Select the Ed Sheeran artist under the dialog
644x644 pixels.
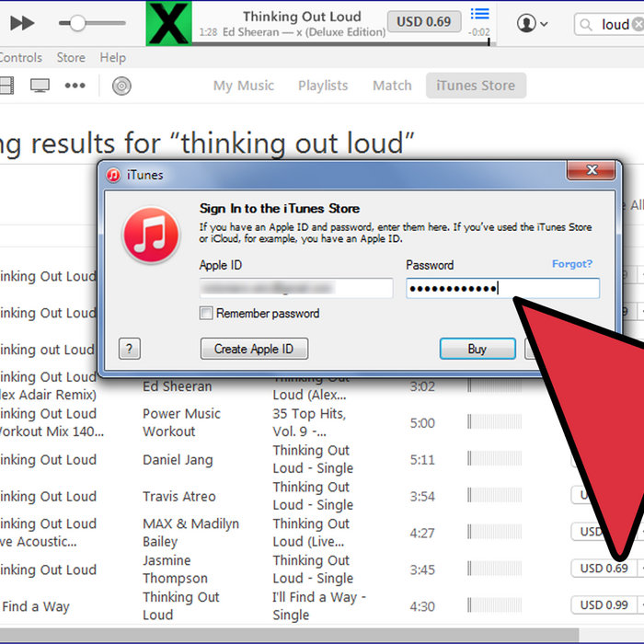click(177, 386)
